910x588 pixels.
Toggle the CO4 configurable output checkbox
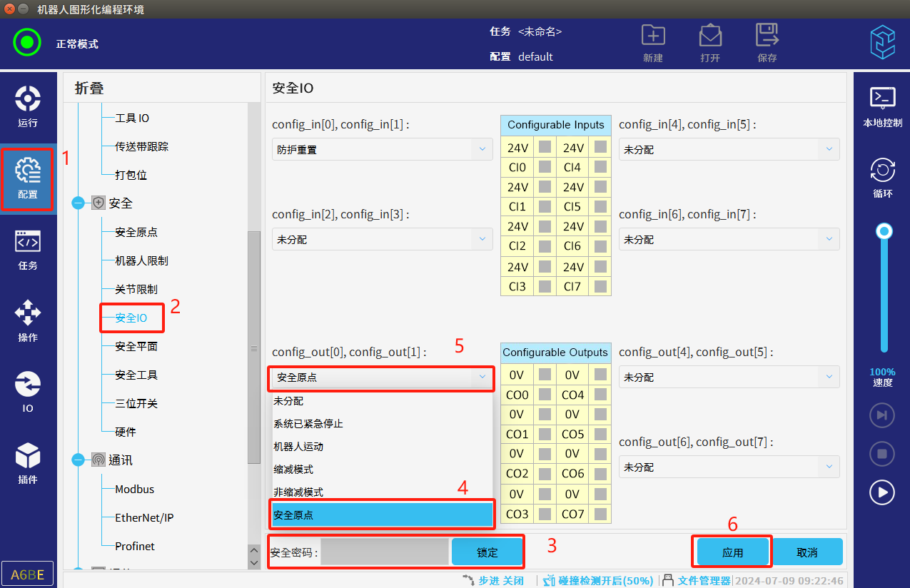(x=600, y=395)
